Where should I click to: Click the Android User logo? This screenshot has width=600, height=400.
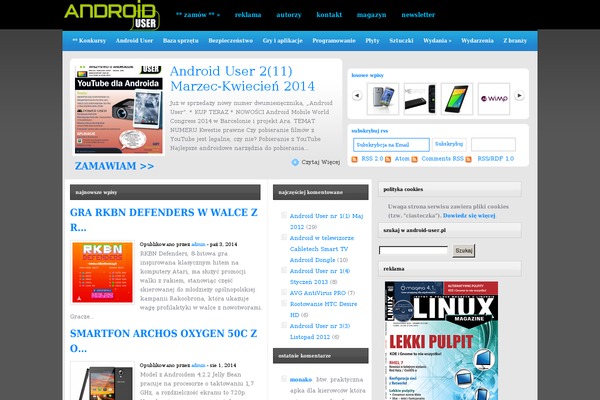click(112, 15)
